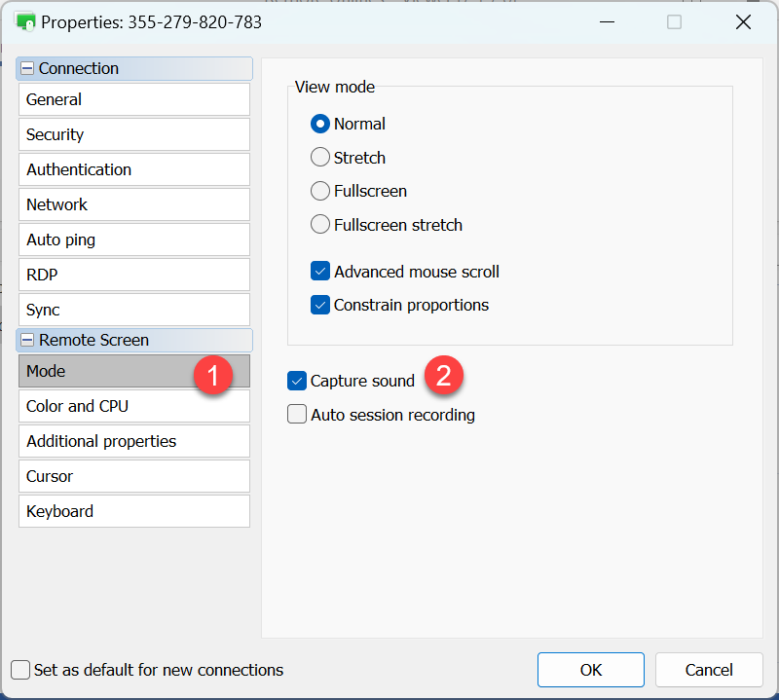Disable Advanced mouse scroll
This screenshot has width=779, height=700.
click(x=320, y=272)
